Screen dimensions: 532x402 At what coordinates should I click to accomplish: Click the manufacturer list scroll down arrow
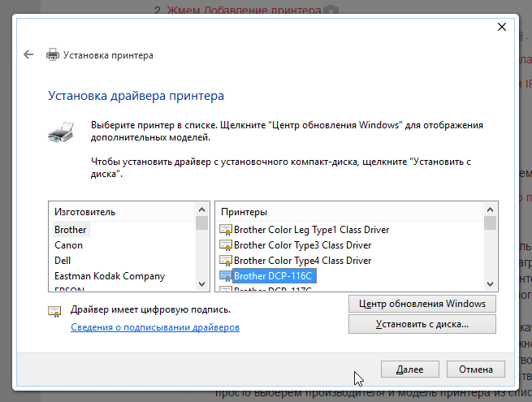(202, 284)
